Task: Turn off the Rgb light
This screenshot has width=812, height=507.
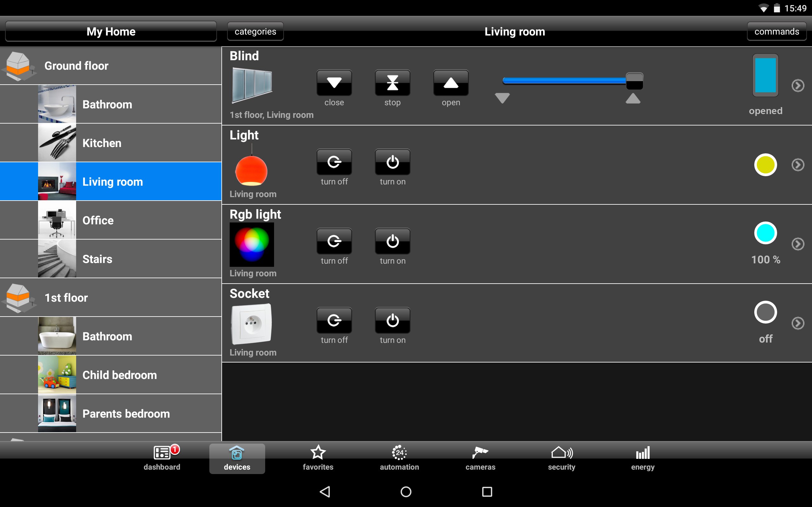Action: coord(334,242)
